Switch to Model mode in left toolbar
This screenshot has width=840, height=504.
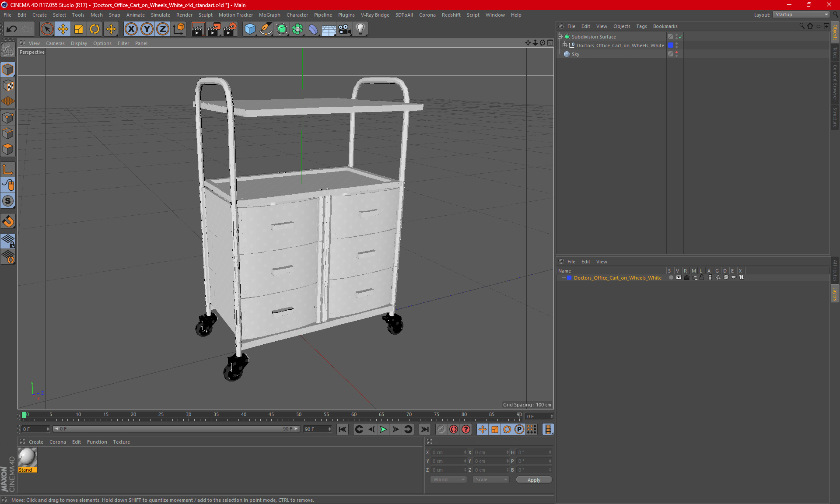pyautogui.click(x=8, y=70)
